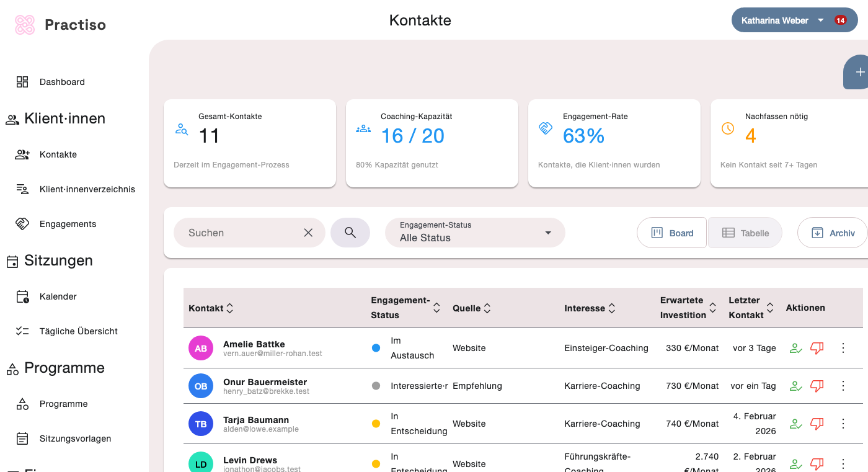Open the search magnifier icon
The width and height of the screenshot is (868, 472).
pos(350,233)
